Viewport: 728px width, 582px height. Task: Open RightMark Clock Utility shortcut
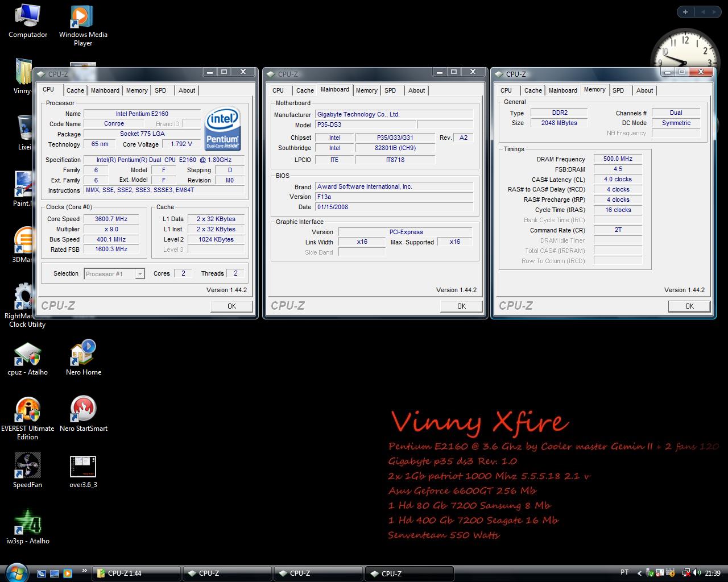click(x=26, y=306)
